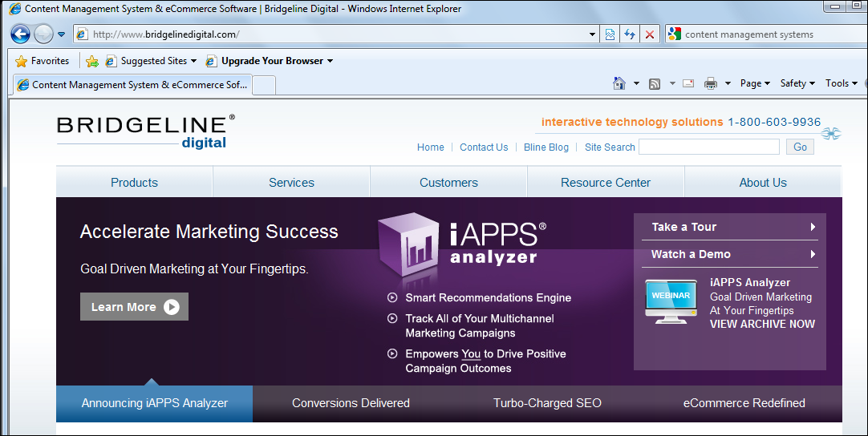Click the Compatibility View icon
This screenshot has width=868, height=436.
pyautogui.click(x=610, y=34)
